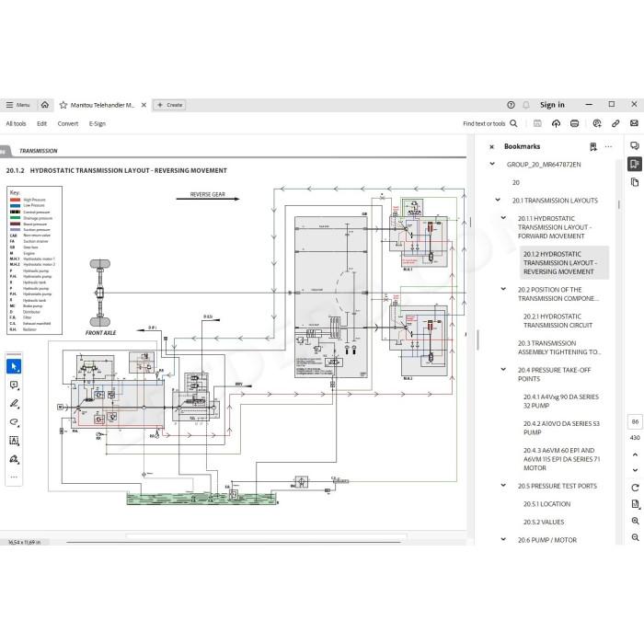The image size is (644, 644).
Task: Open the Menu hamburger button
Action: [x=17, y=105]
